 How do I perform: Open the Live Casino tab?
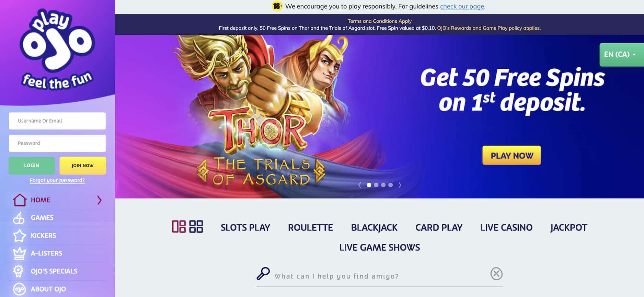(506, 228)
